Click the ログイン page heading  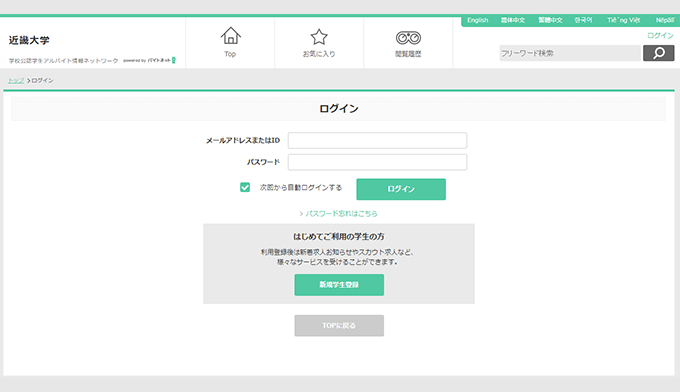tap(339, 108)
